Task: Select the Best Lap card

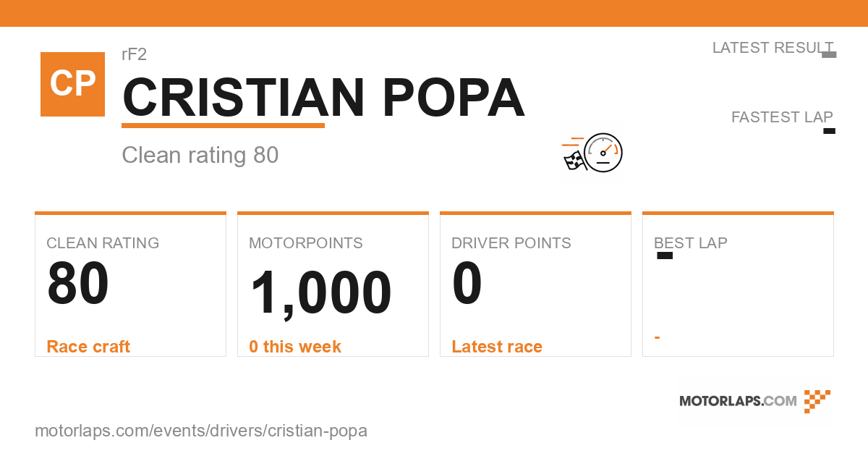Action: [x=738, y=284]
